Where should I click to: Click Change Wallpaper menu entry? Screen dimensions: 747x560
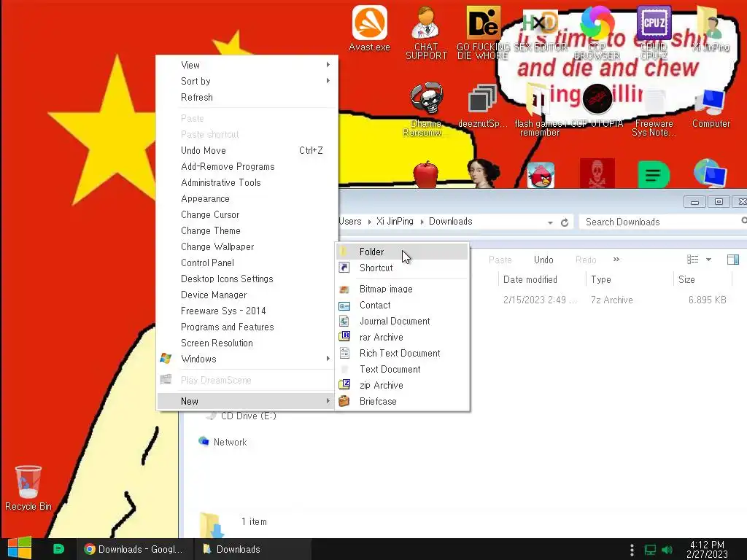coord(247,246)
